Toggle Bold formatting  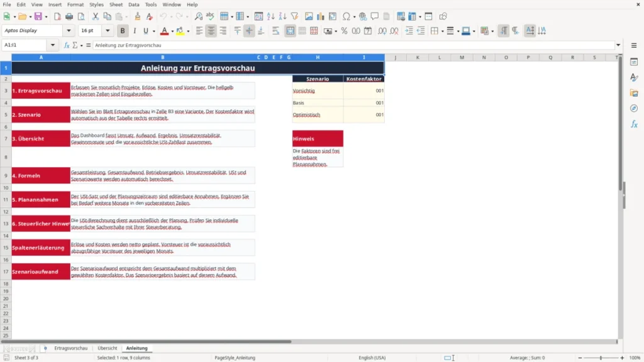[123, 31]
